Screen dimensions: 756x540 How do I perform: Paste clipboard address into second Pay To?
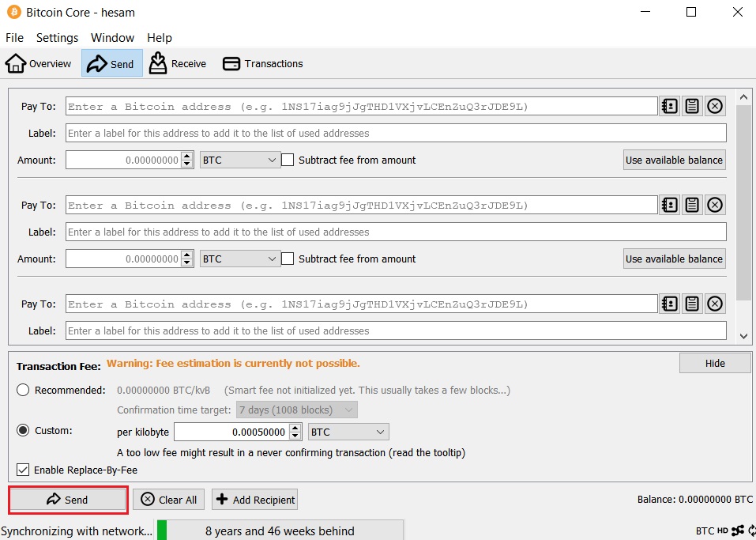[x=692, y=205]
